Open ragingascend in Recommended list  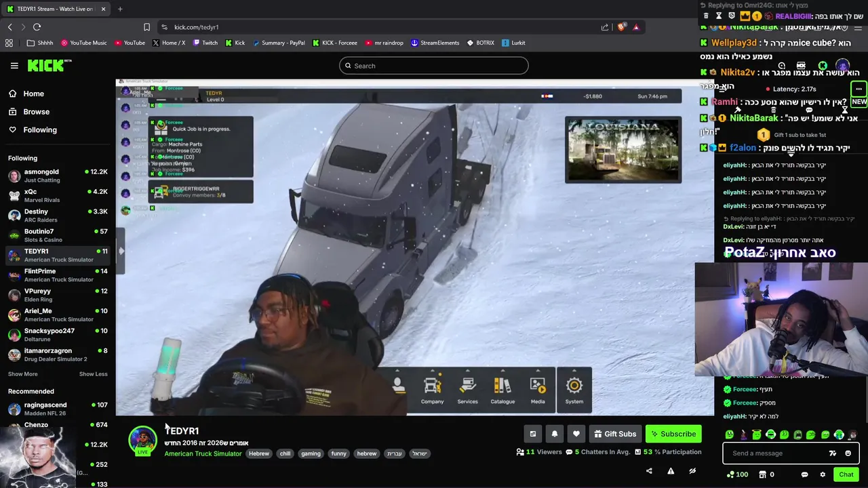[58, 409]
